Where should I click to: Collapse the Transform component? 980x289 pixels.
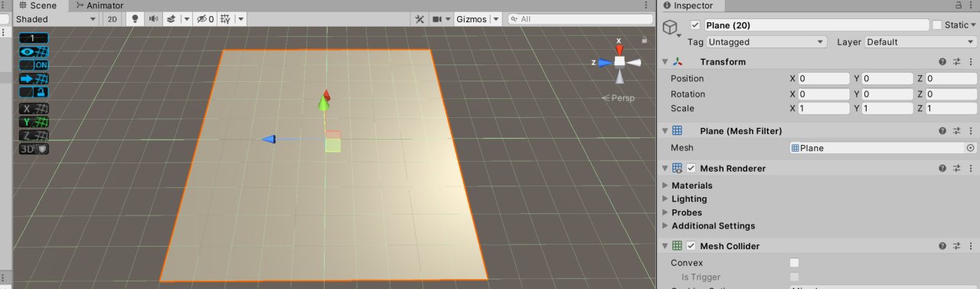click(x=665, y=62)
